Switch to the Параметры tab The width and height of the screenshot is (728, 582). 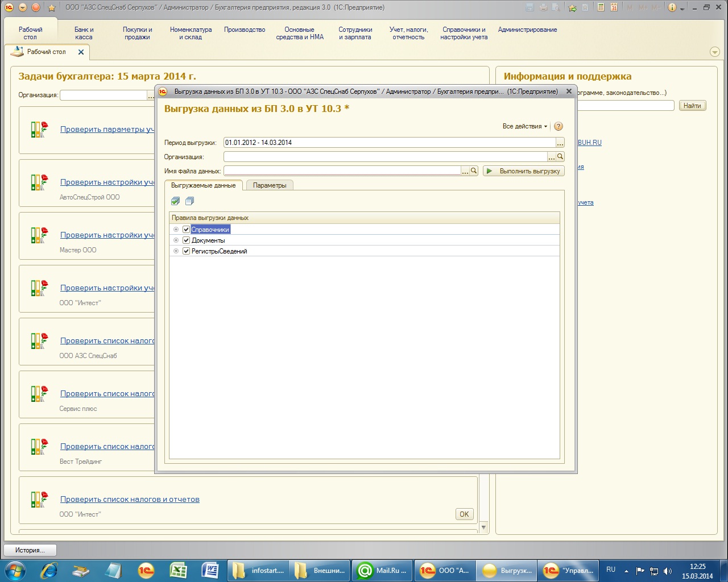click(x=270, y=185)
